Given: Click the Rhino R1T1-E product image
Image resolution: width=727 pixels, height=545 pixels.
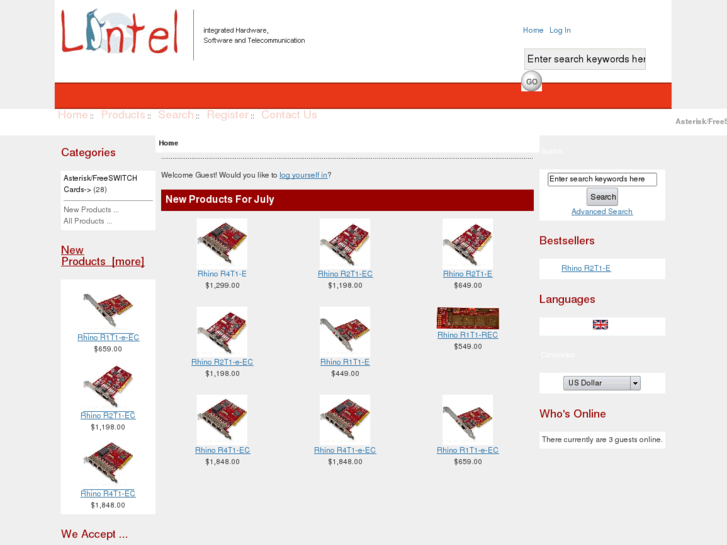Looking at the screenshot, I should tap(344, 332).
